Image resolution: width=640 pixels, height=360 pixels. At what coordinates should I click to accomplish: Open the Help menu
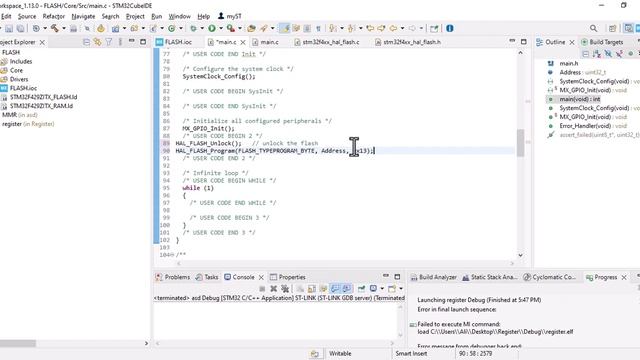tap(204, 16)
